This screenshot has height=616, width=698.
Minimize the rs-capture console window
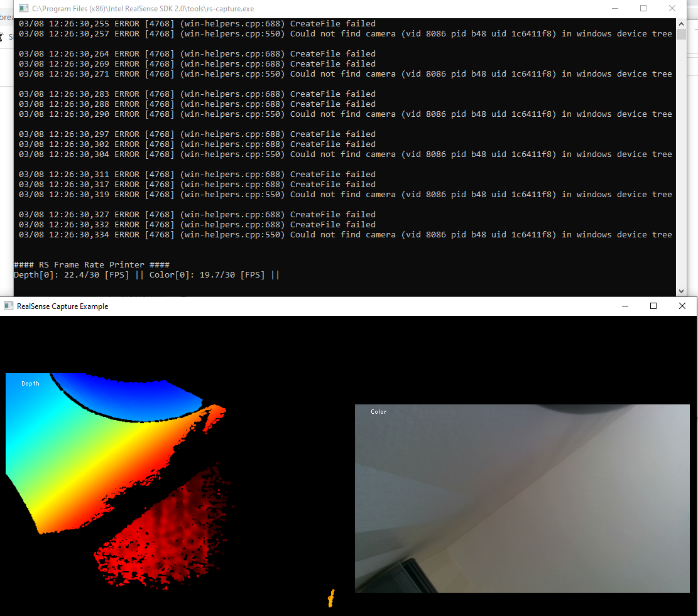[x=614, y=8]
